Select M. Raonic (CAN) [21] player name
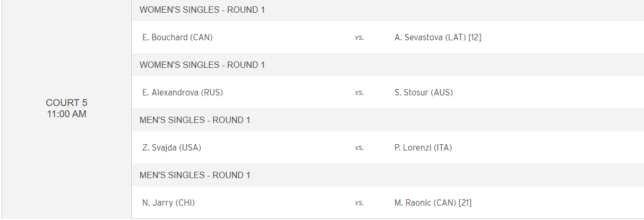The width and height of the screenshot is (644, 220). coord(433,203)
